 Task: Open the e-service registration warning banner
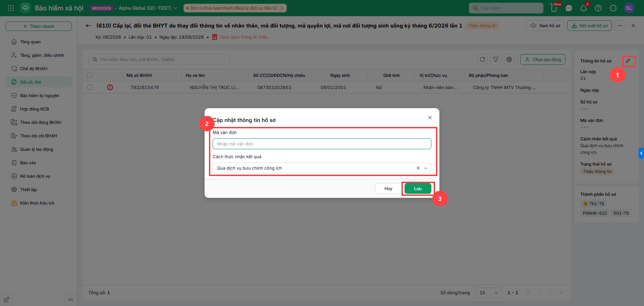click(235, 8)
